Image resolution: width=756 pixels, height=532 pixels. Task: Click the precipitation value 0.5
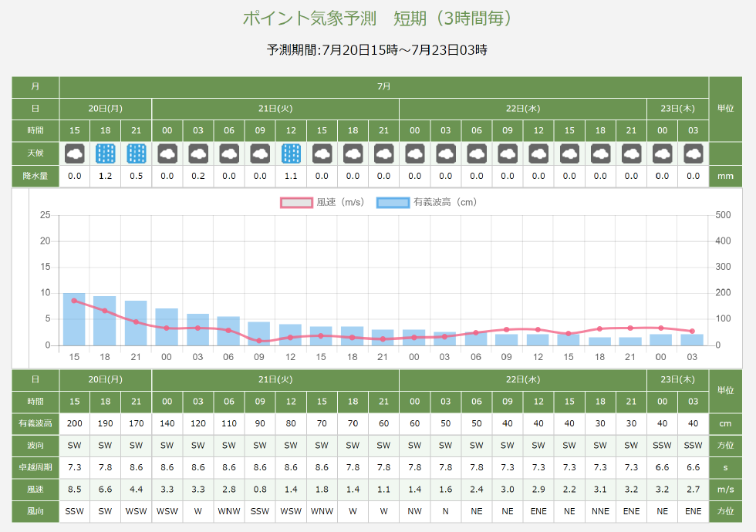[x=137, y=176]
